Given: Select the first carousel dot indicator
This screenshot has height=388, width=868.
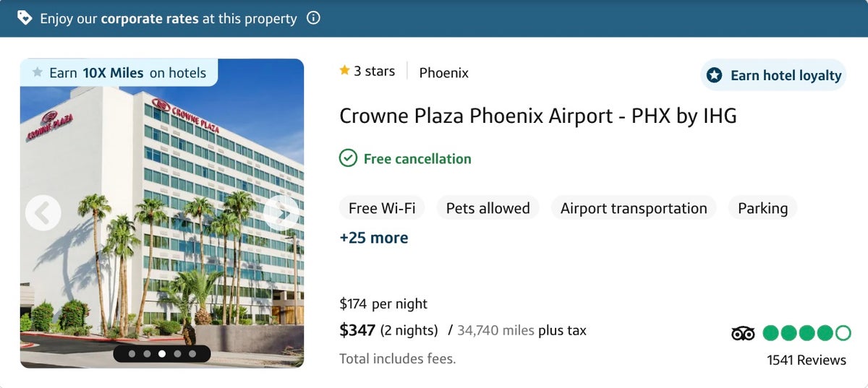Looking at the screenshot, I should pos(132,354).
